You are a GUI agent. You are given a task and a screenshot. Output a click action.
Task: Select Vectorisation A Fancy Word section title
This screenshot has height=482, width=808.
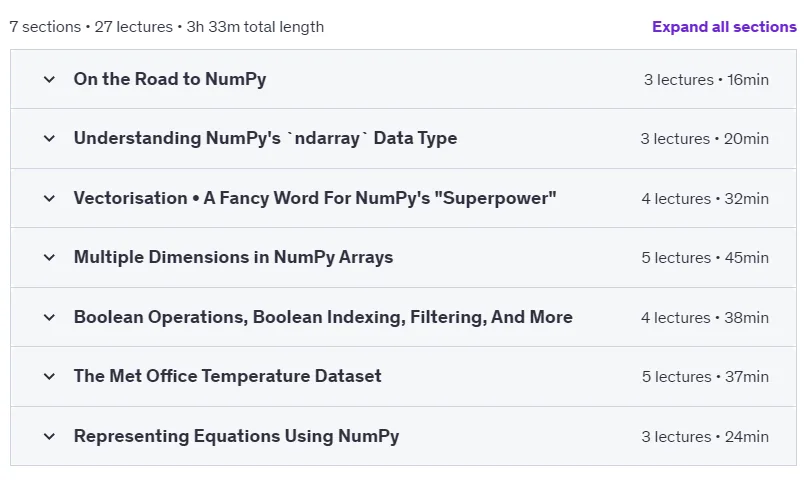coord(315,198)
